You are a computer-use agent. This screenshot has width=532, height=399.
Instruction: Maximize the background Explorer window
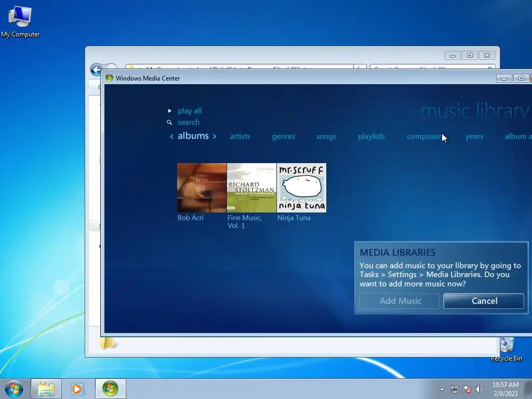click(470, 55)
